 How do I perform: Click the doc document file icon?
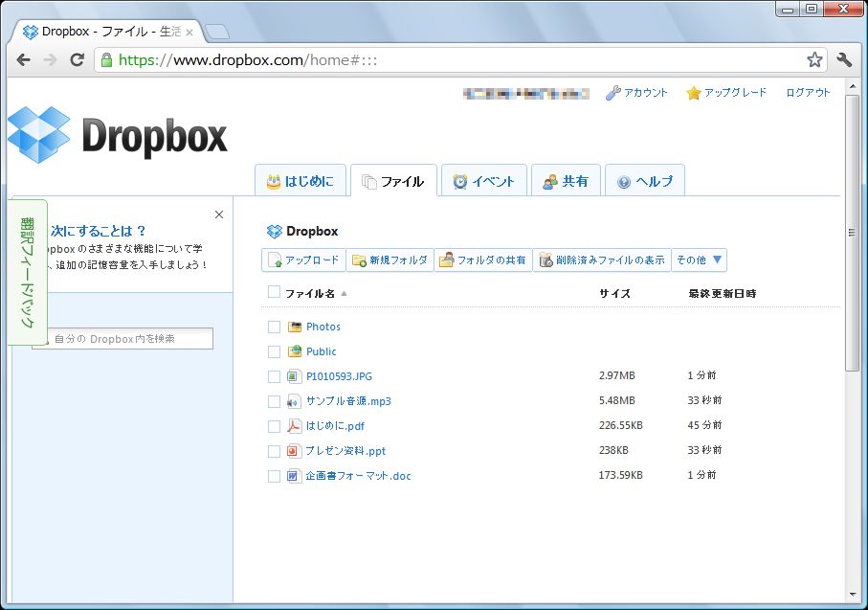(x=294, y=475)
